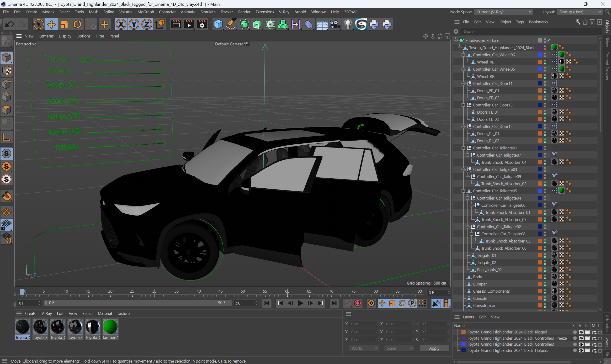This screenshot has width=611, height=364.
Task: Click Black_Controllers_Freeze layer color swatch
Action: (464, 338)
